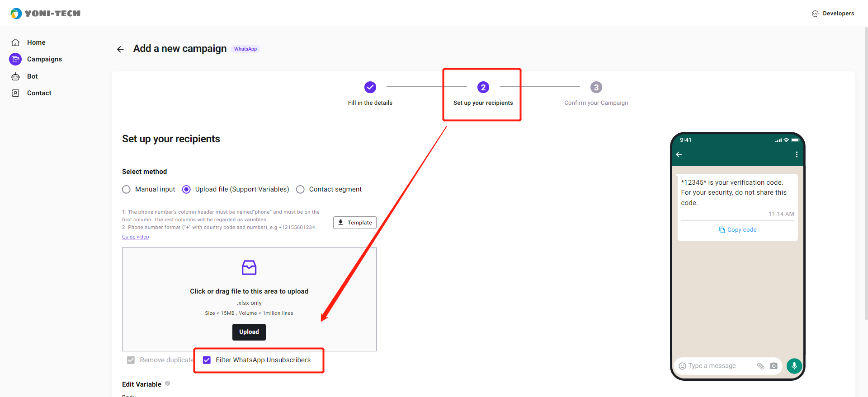Click the Yoni-Tech logo

pyautogui.click(x=45, y=14)
